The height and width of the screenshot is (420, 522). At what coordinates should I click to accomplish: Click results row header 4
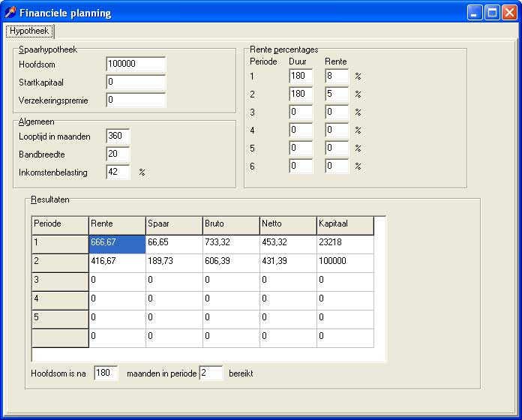click(60, 301)
